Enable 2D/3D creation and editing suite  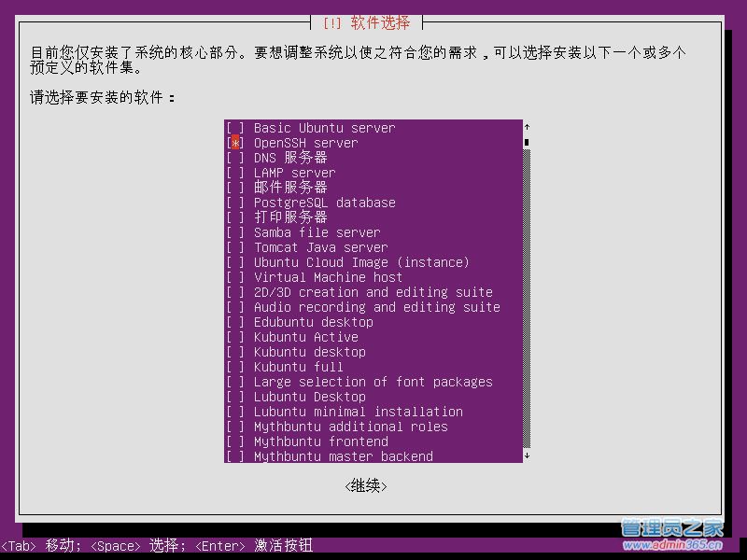pos(235,292)
